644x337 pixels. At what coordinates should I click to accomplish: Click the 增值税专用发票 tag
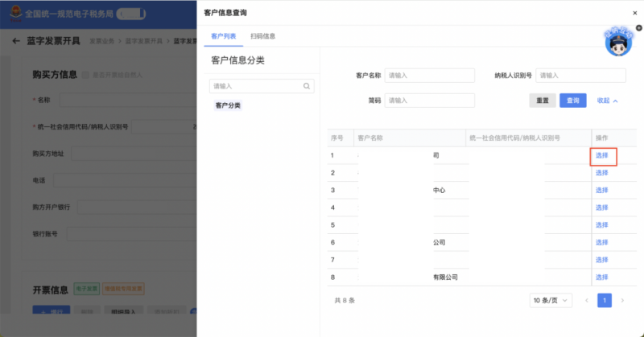pyautogui.click(x=123, y=289)
